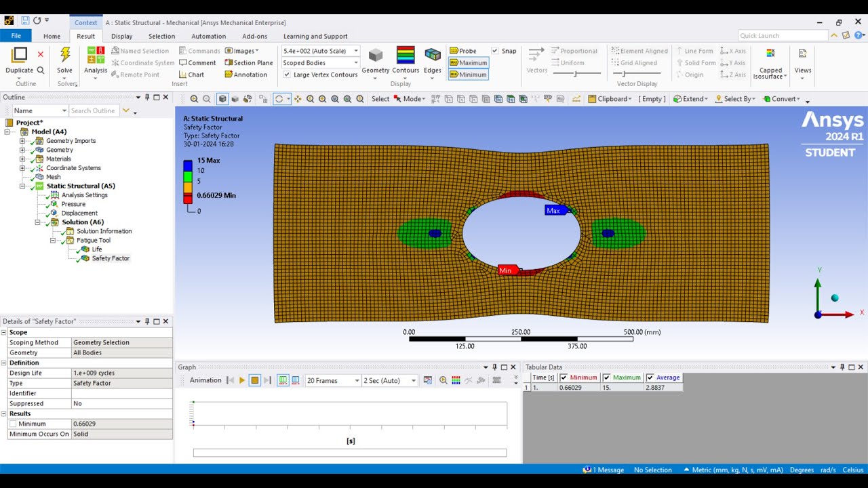Click the Convert button

782,99
